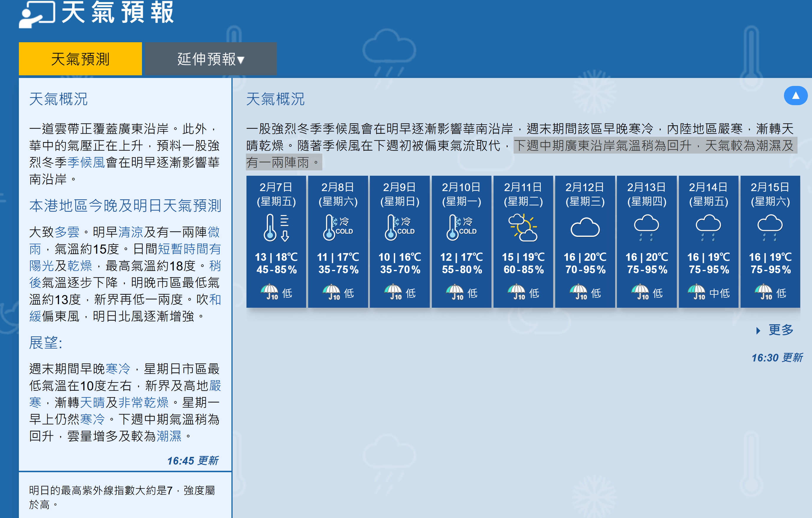Click the 嚴寒 term link
Viewport: 812px width, 518px height.
click(215, 386)
